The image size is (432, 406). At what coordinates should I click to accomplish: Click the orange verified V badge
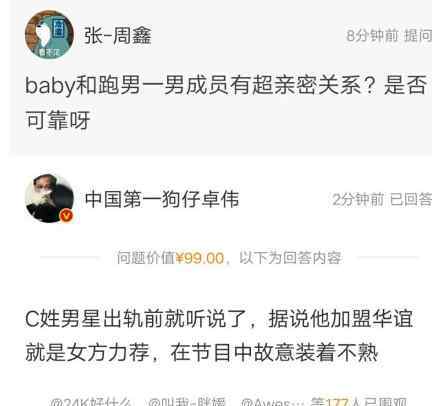(66, 215)
